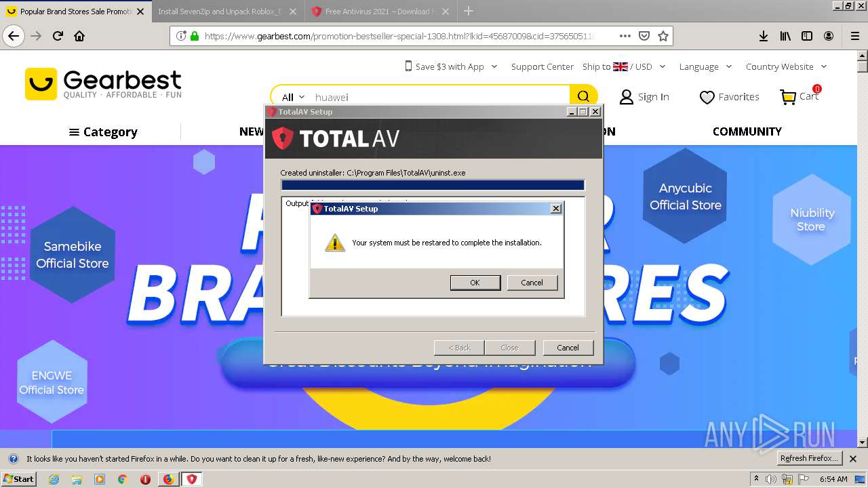Switch to Popular Brand Stores tab
Screen dimensions: 868x488
coord(76,12)
